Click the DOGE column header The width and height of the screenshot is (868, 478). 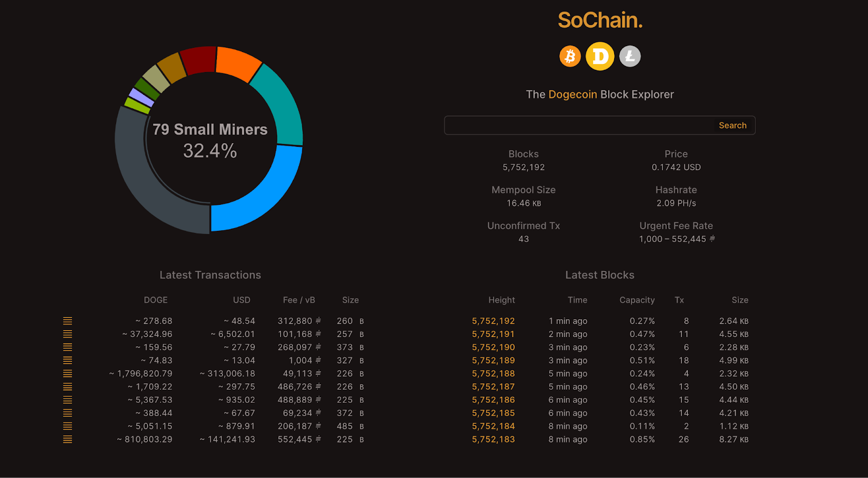[x=156, y=300]
